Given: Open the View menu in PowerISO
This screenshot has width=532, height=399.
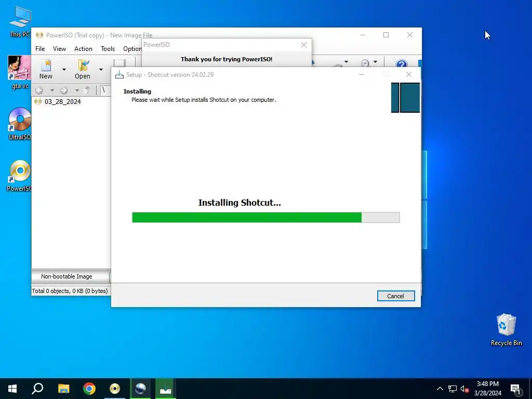Looking at the screenshot, I should click(59, 48).
